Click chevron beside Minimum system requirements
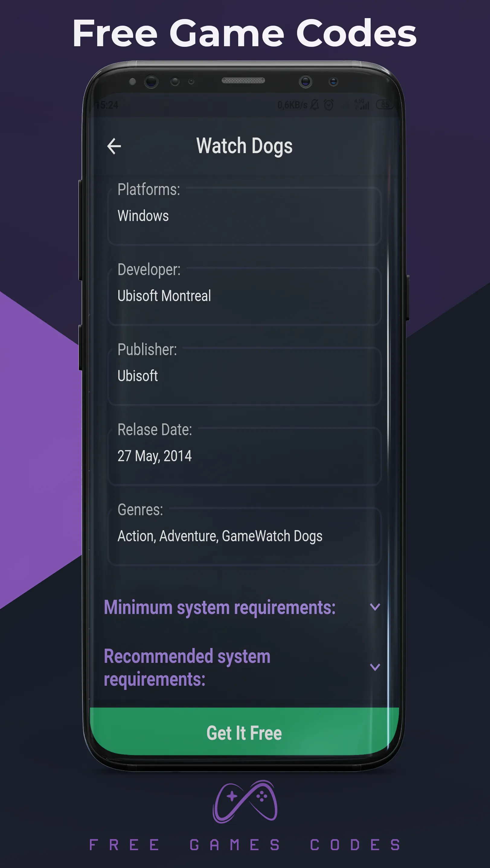The width and height of the screenshot is (490, 868). [375, 607]
